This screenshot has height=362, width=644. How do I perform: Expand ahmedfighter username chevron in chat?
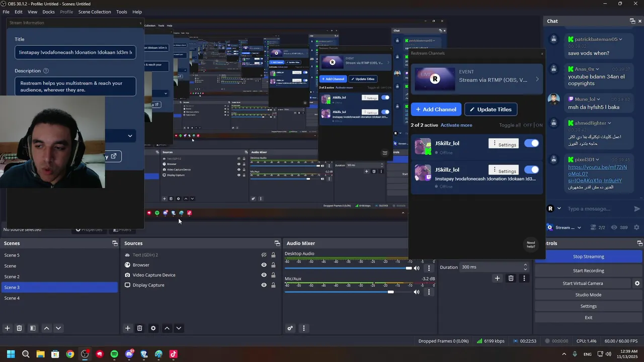click(609, 123)
